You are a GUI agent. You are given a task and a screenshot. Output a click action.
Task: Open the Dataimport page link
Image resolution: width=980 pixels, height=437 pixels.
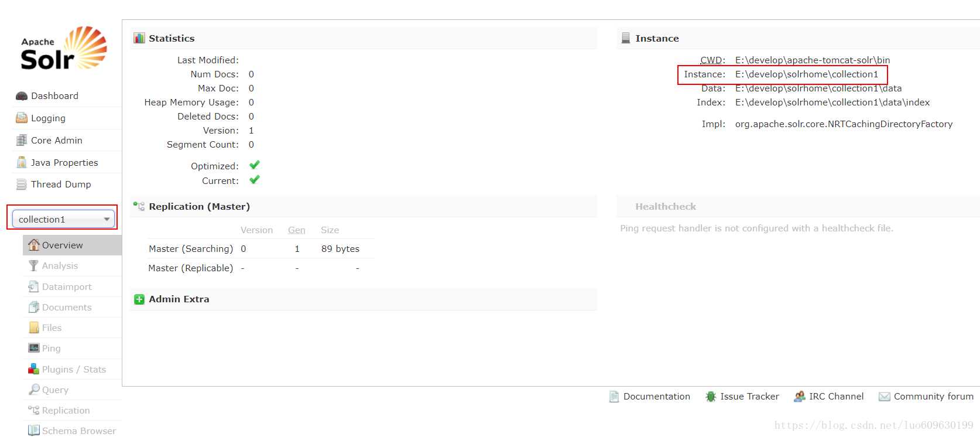coord(67,287)
